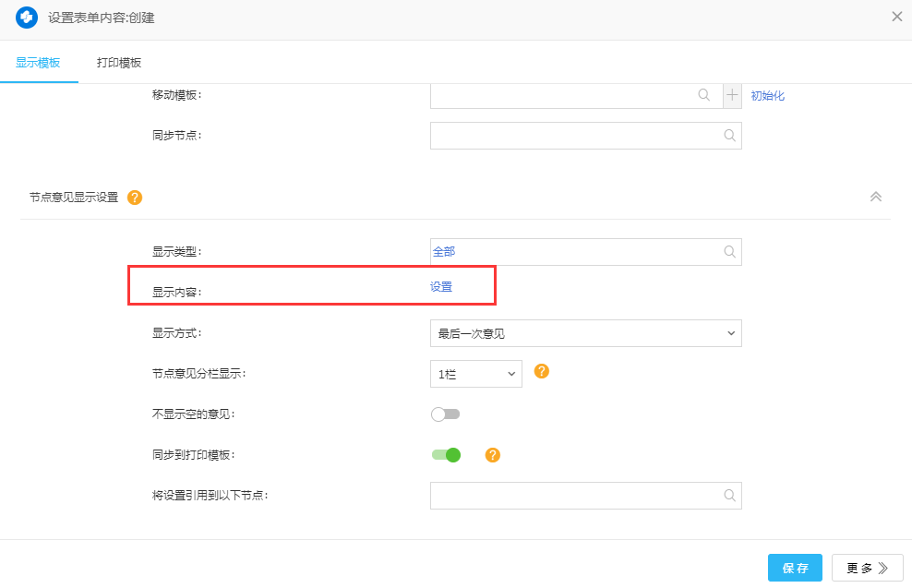The image size is (912, 588).
Task: Switch to the 打印模板 tab
Action: (x=119, y=63)
